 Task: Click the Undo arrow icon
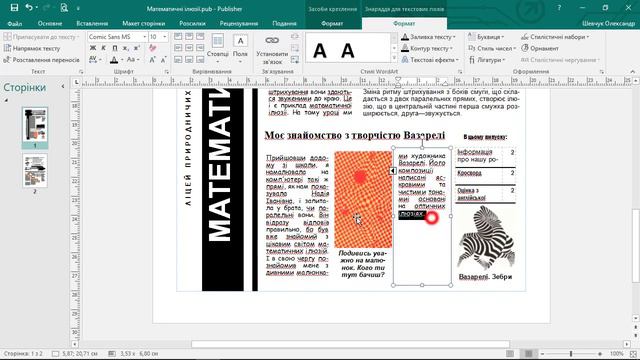click(x=29, y=8)
